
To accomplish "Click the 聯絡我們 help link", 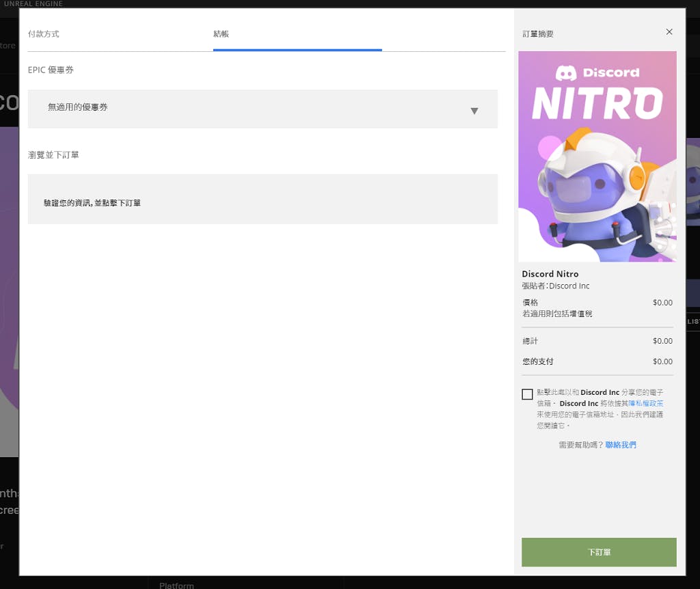I will (x=620, y=445).
